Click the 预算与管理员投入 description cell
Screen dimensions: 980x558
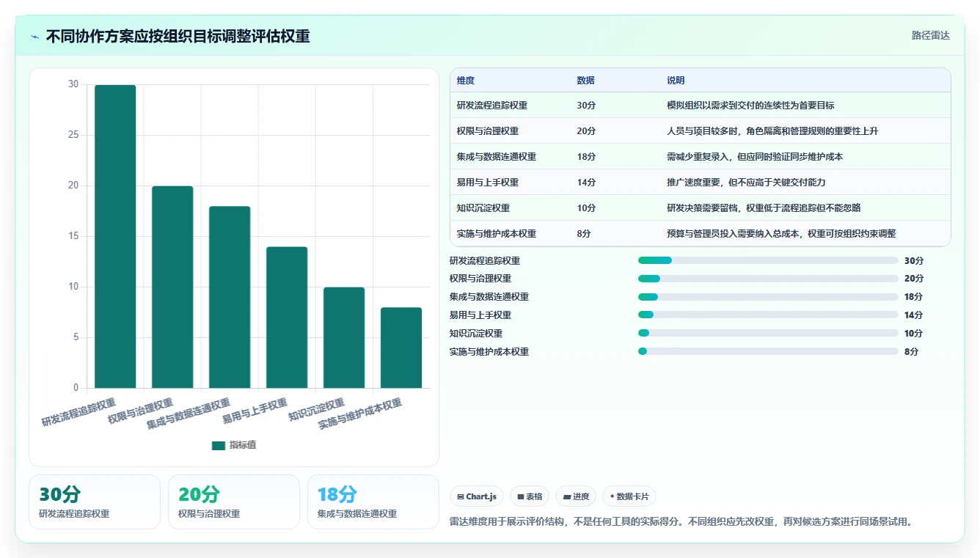tap(805, 234)
